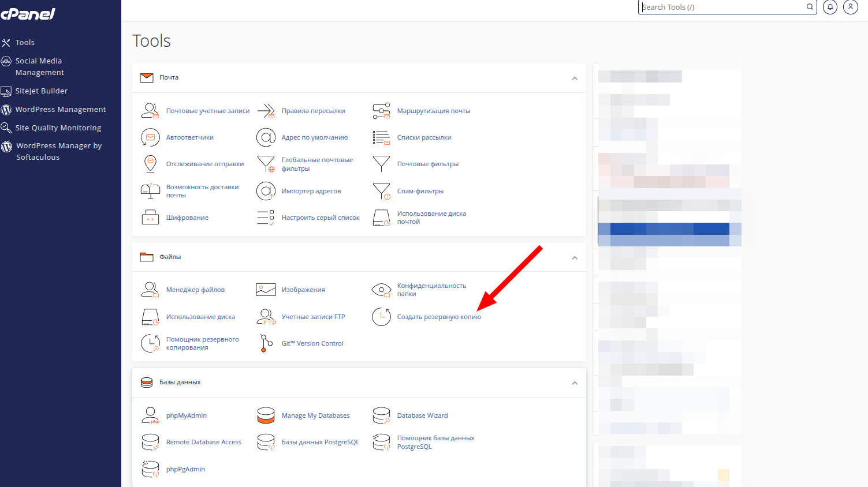Open the Менеджер файлов icon
Image resolution: width=868 pixels, height=487 pixels.
(150, 290)
